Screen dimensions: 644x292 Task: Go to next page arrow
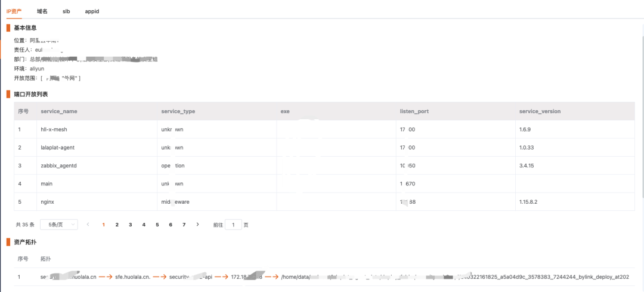tap(197, 225)
